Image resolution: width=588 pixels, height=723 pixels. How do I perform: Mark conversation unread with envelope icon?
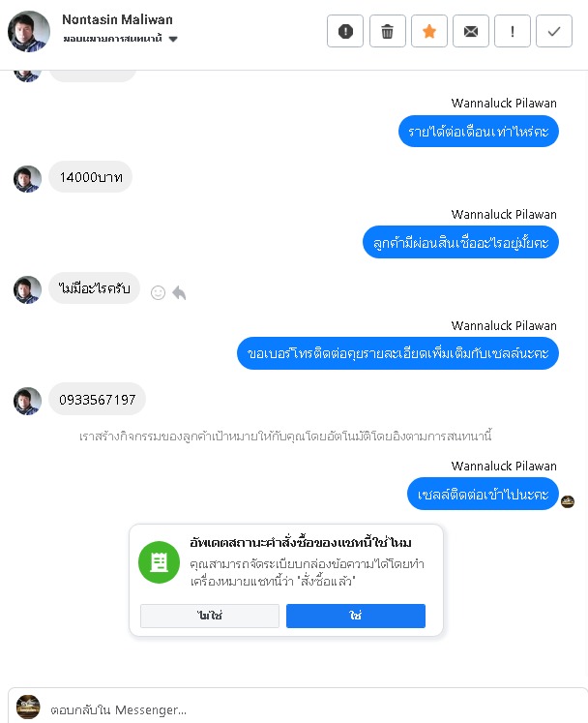click(470, 31)
